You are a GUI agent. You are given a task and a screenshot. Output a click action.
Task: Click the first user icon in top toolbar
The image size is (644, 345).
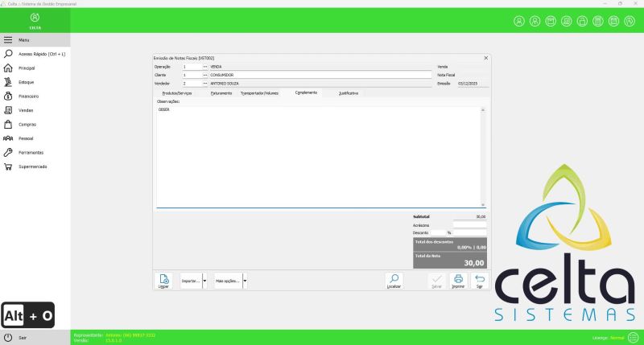click(519, 21)
